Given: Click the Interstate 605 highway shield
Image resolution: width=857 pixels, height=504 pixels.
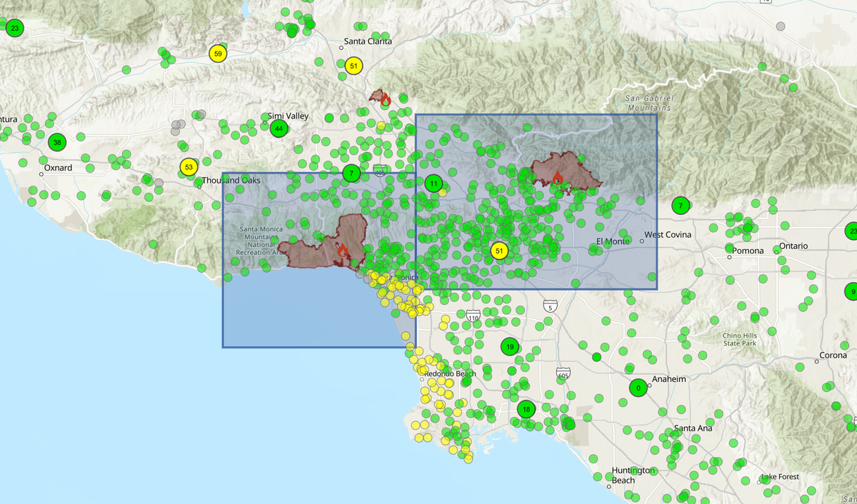Looking at the screenshot, I should [x=563, y=373].
